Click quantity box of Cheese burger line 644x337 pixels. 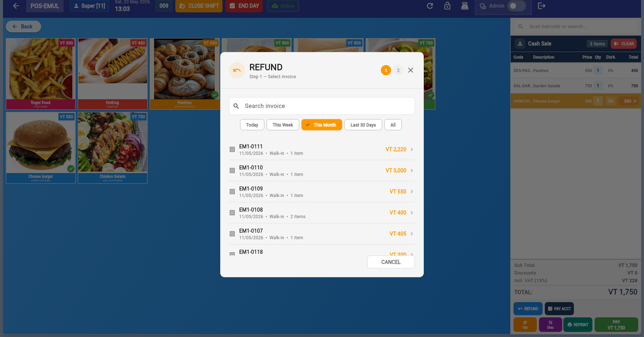(598, 101)
